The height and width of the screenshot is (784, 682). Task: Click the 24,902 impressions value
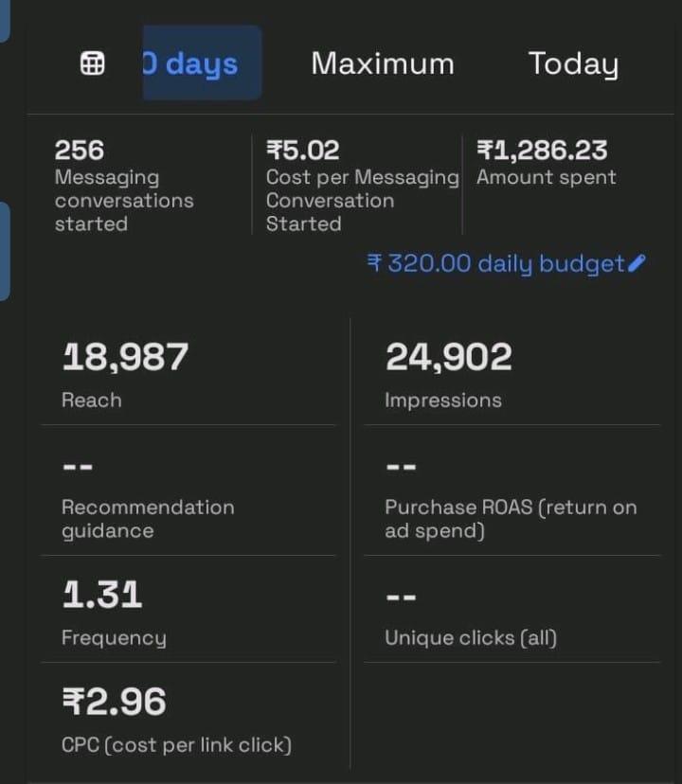(x=448, y=357)
